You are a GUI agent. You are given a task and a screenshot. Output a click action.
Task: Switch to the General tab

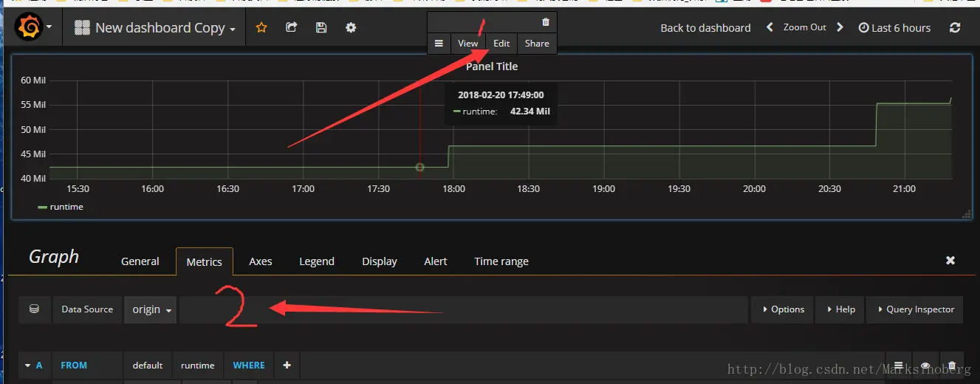coord(140,261)
